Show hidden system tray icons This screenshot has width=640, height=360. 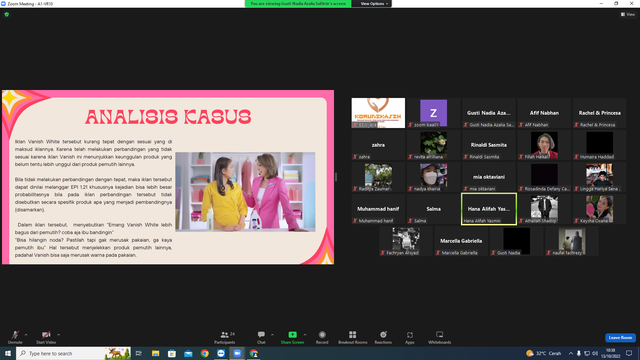pyautogui.click(x=571, y=353)
